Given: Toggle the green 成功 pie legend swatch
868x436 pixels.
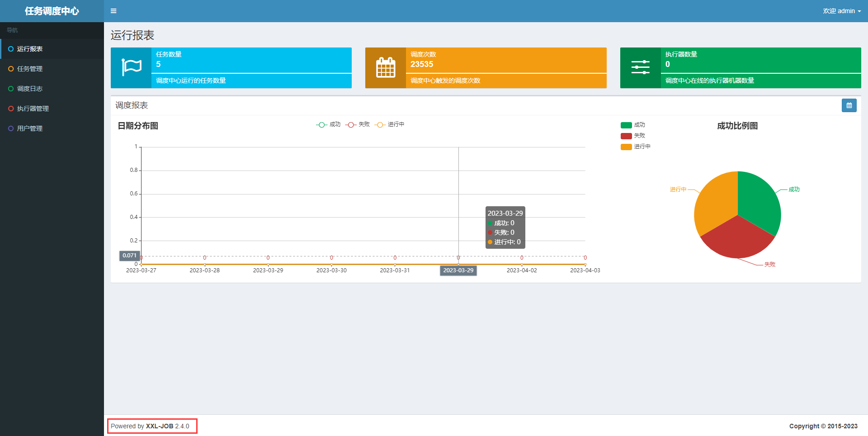Looking at the screenshot, I should (x=626, y=125).
